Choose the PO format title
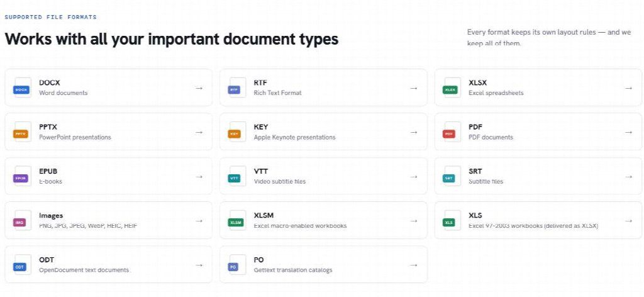The height and width of the screenshot is (297, 644). (x=258, y=260)
